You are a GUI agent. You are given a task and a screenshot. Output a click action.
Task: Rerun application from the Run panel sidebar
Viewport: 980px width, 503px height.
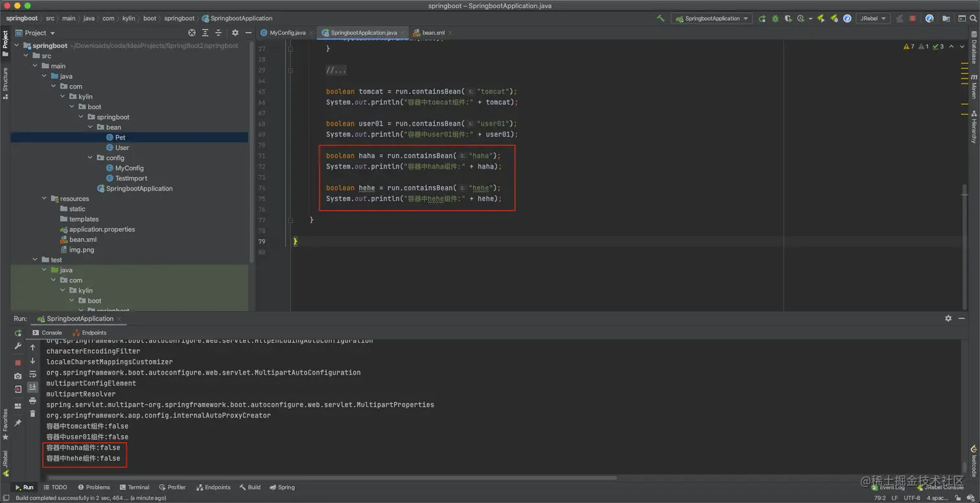18,333
